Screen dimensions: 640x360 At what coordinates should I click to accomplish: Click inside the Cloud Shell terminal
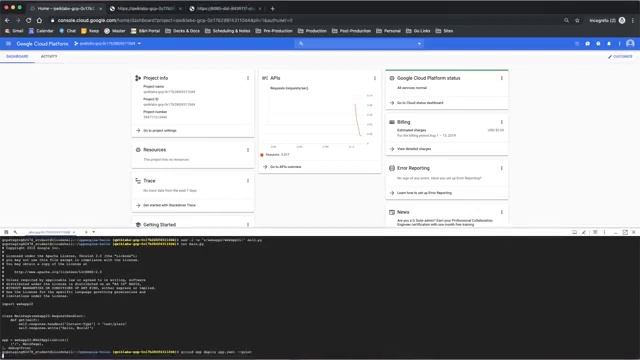[320, 298]
